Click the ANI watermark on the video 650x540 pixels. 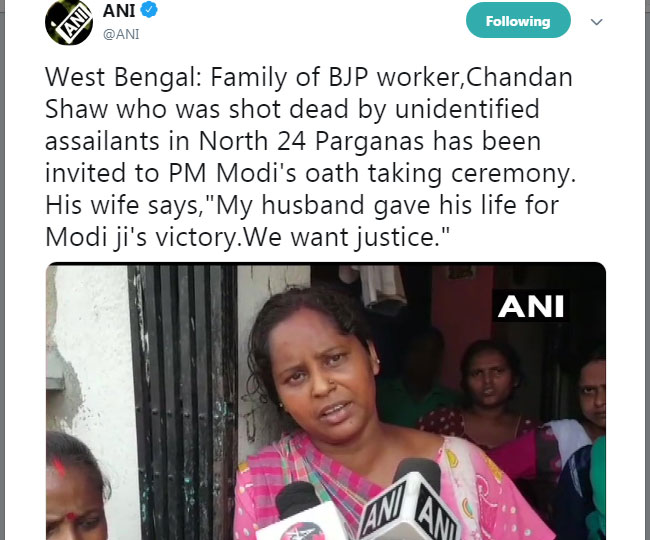[x=531, y=307]
